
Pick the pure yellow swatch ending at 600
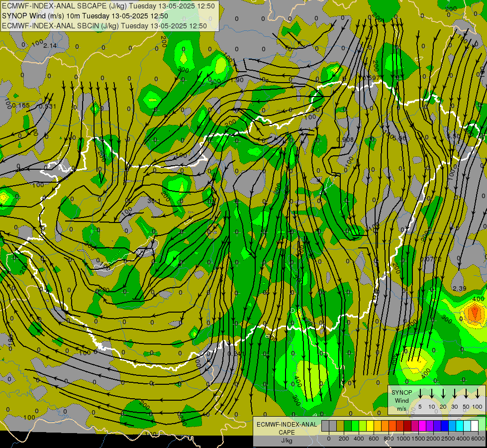370,426
